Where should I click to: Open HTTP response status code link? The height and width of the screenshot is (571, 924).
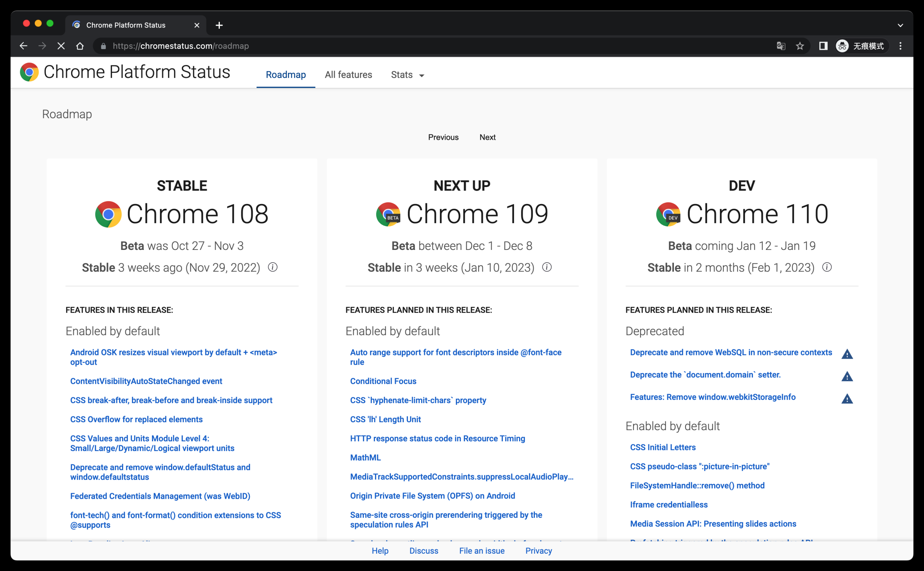click(437, 438)
